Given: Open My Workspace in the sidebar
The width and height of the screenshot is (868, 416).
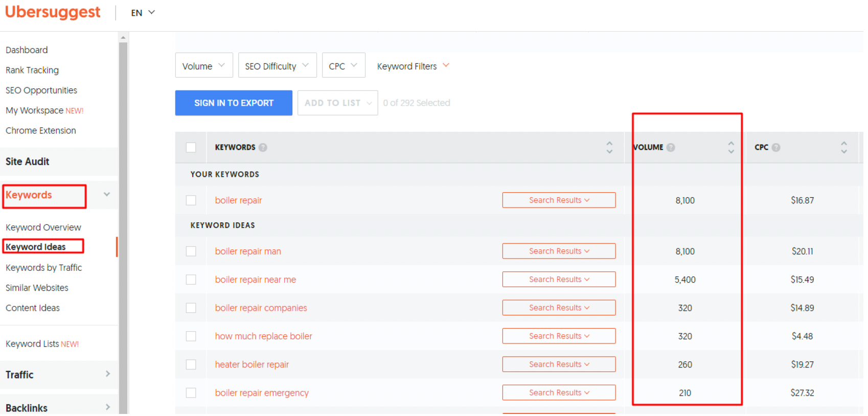Looking at the screenshot, I should click(44, 110).
